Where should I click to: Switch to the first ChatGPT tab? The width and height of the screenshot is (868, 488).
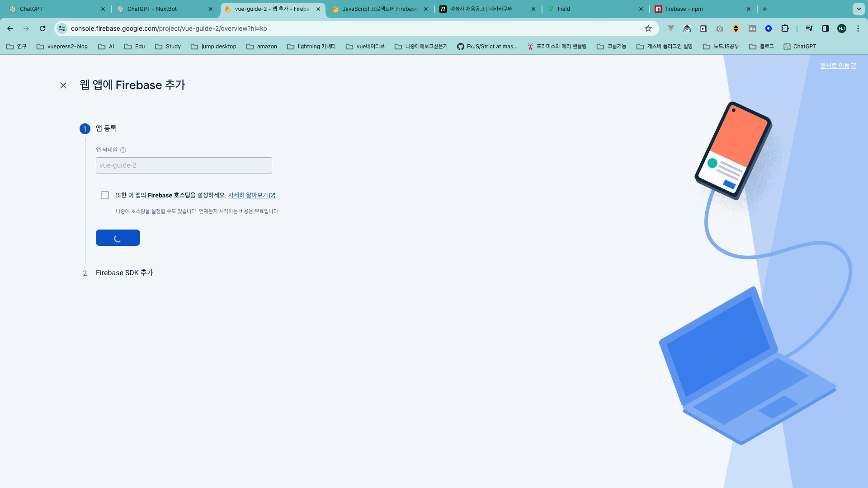click(57, 9)
